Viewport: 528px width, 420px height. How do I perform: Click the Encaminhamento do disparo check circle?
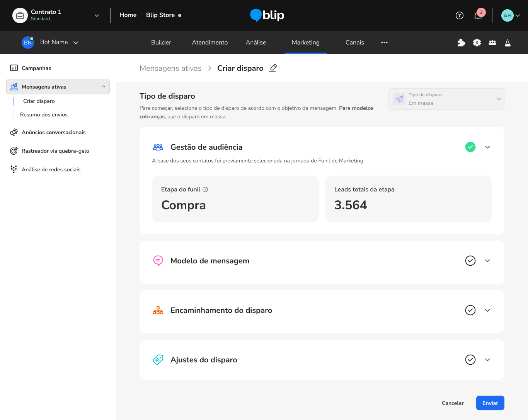(x=470, y=310)
